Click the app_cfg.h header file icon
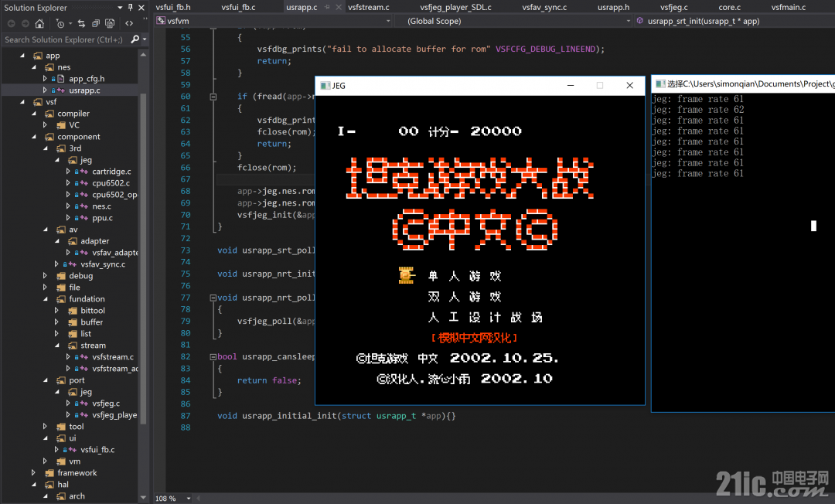Screen dimensions: 835x504 (61, 79)
